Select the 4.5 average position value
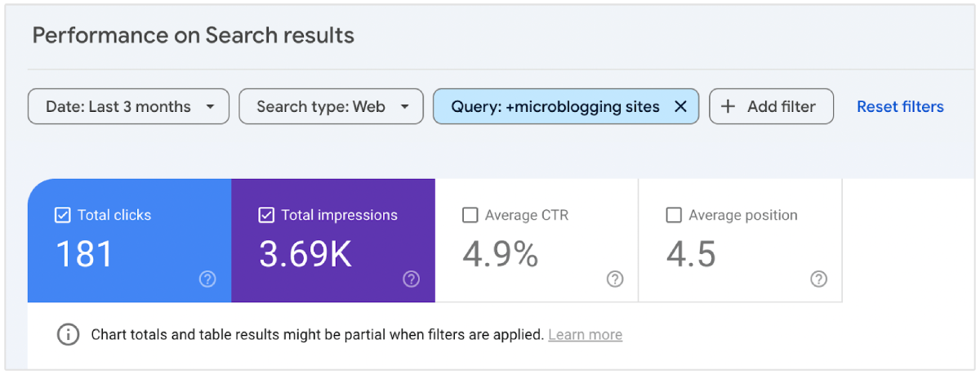This screenshot has height=375, width=980. [x=691, y=254]
